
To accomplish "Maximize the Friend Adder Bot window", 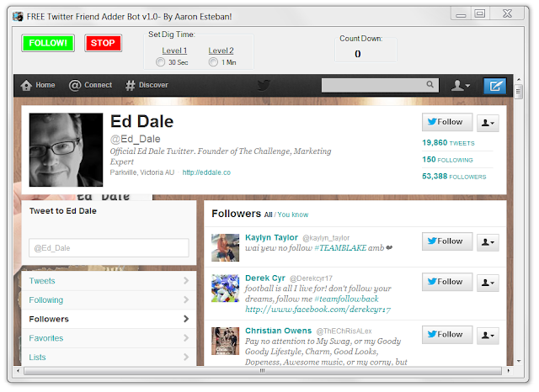I will 479,13.
